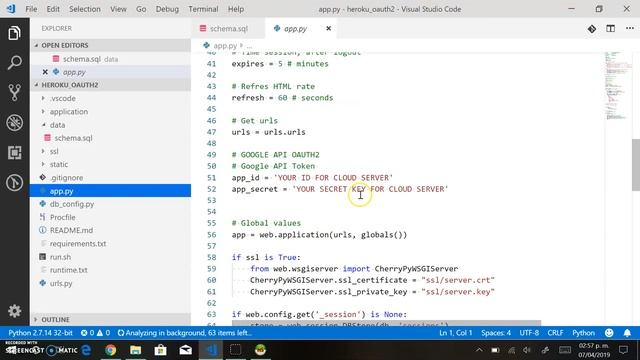Open run.sh file

pos(60,257)
